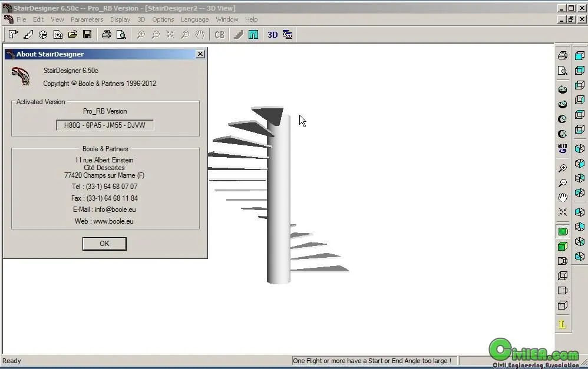Click OK in About StairDesigner dialog
This screenshot has height=369, width=588.
click(x=104, y=244)
